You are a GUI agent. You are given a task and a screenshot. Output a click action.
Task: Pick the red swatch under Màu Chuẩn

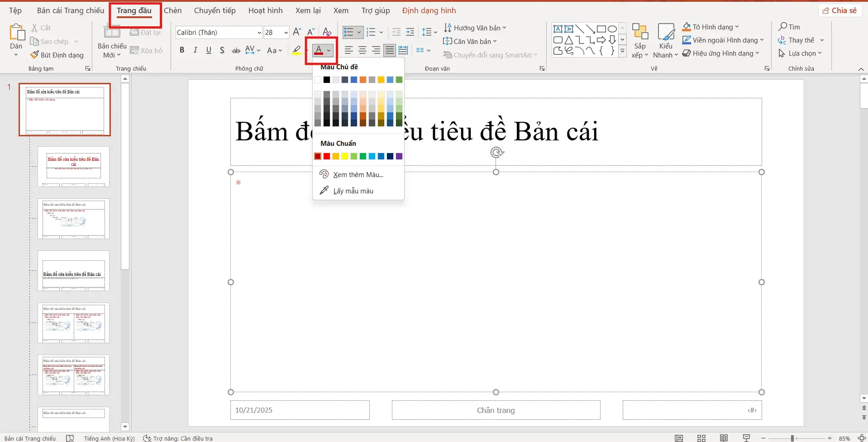coord(326,156)
